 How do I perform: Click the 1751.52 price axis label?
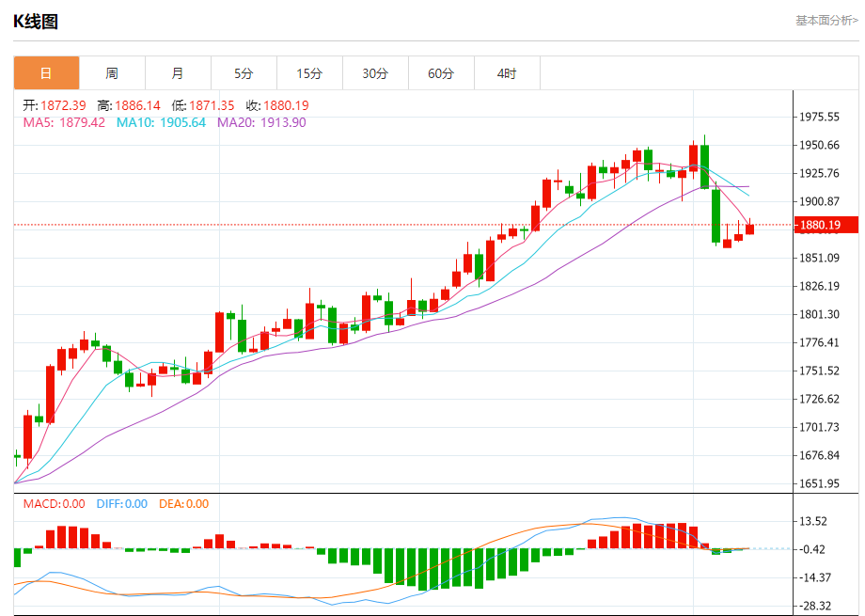click(820, 371)
